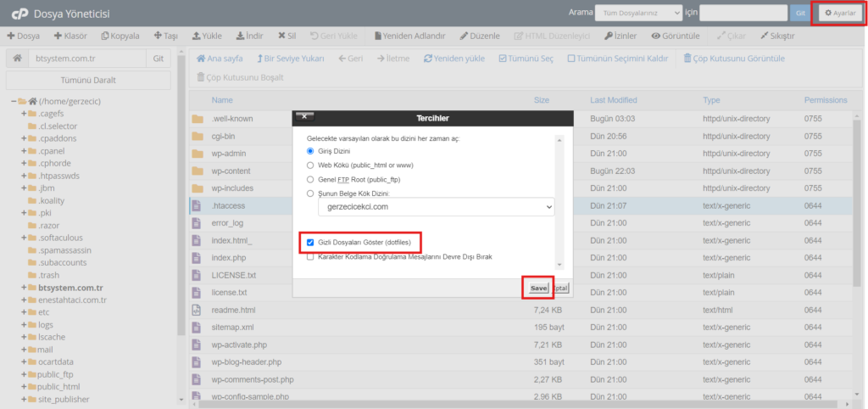Select Web Kökü (public_html or www) option

pos(310,165)
